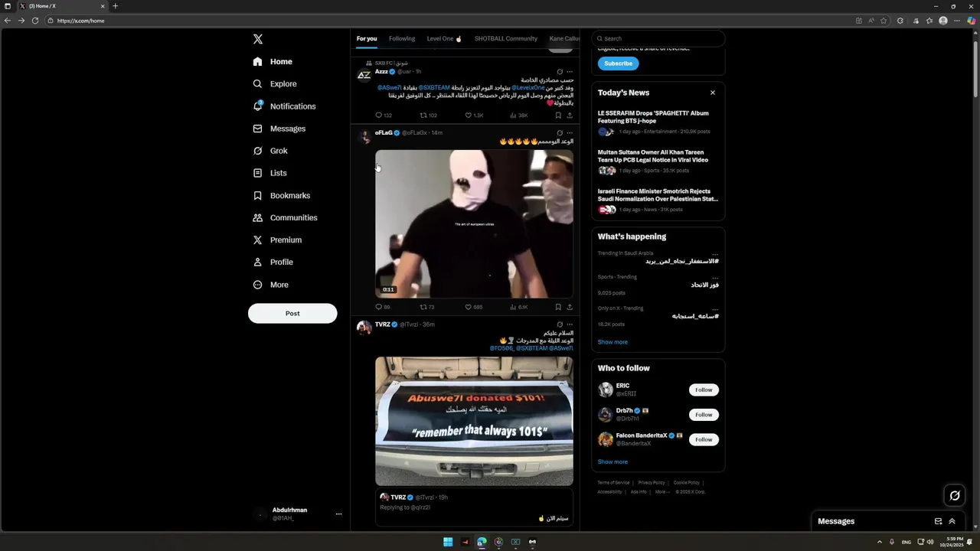
Task: Click Show more under What's happening
Action: pos(612,342)
